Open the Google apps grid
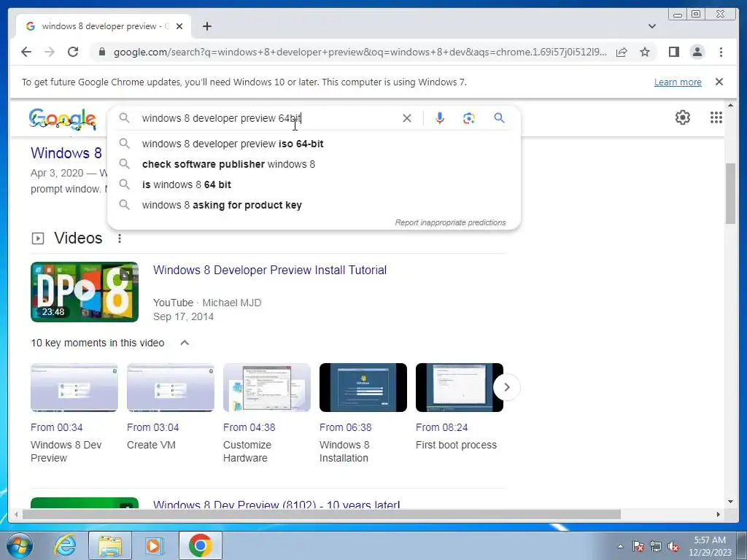The image size is (747, 560). click(x=716, y=117)
